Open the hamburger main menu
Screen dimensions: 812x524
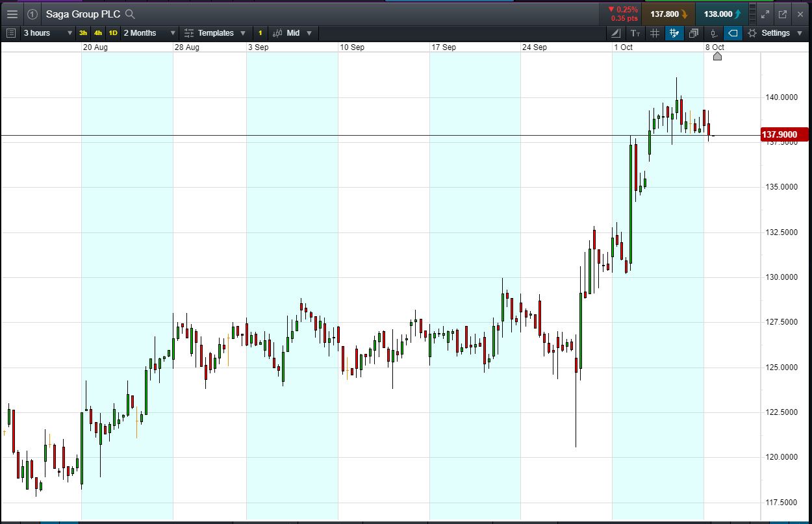[12, 14]
